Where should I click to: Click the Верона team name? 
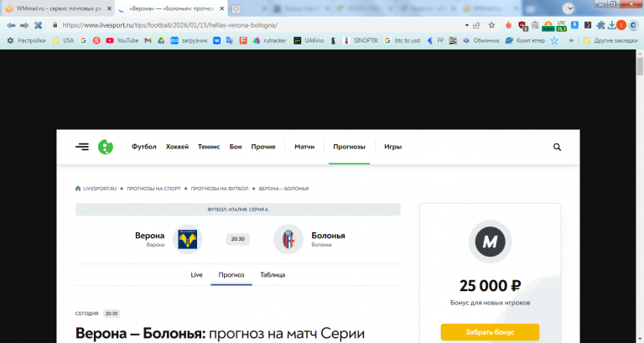149,236
